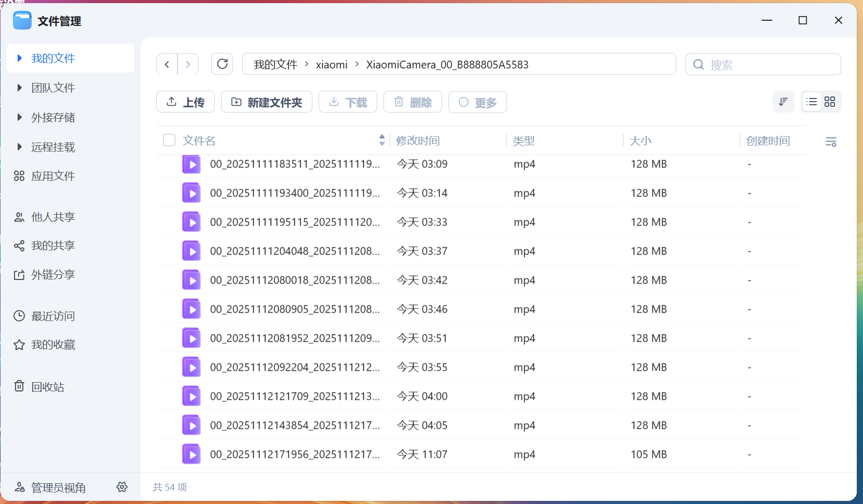863x504 pixels.
Task: Select file name 00_20251111204048_2025111208...
Action: pyautogui.click(x=295, y=251)
